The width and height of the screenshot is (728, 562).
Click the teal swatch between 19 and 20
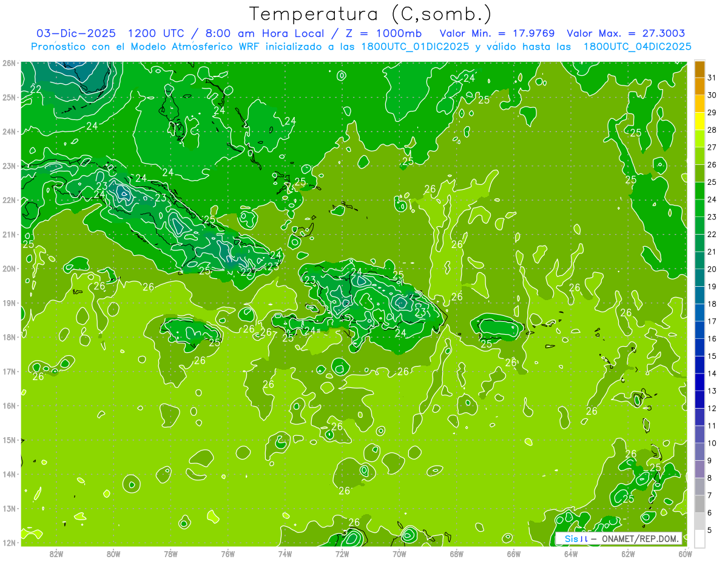699,278
